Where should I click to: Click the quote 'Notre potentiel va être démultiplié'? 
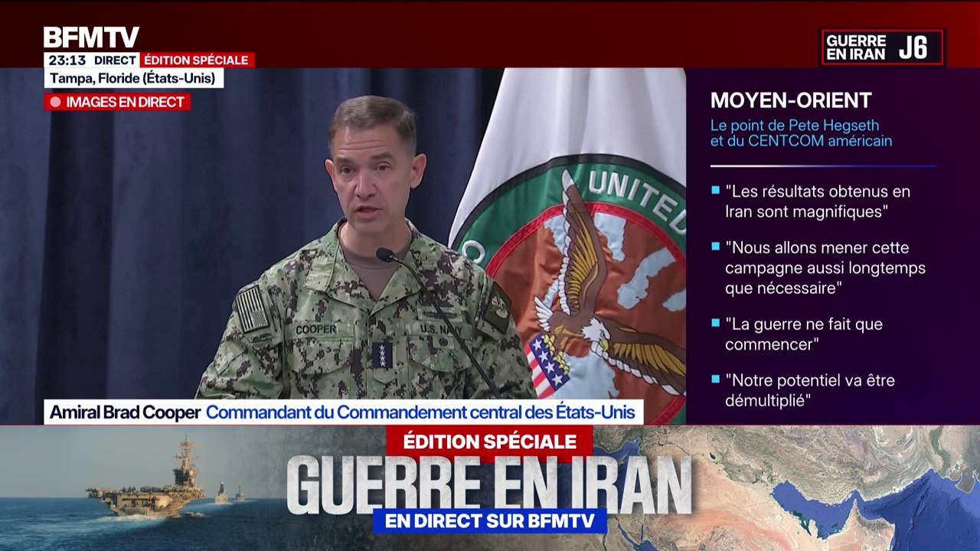click(x=810, y=390)
